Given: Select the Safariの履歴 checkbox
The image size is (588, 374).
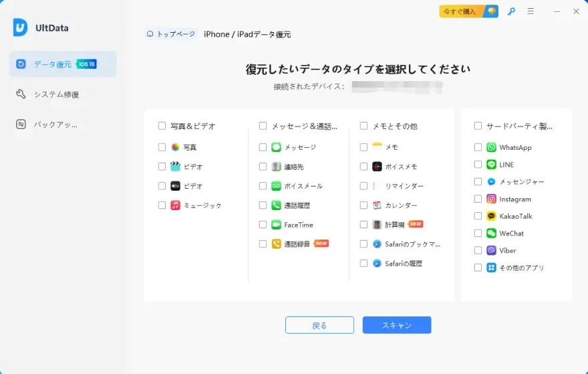Looking at the screenshot, I should pos(363,263).
